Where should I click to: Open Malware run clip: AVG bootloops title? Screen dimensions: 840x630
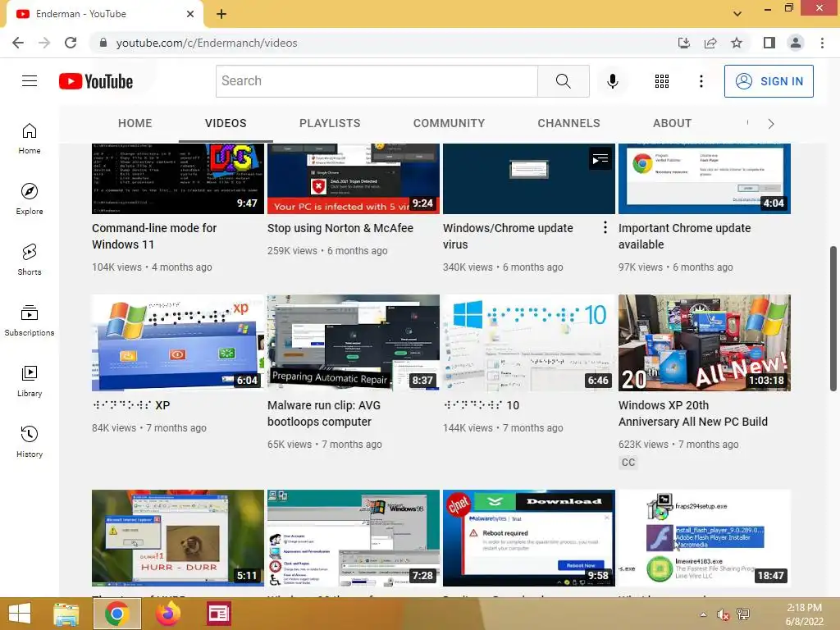coord(323,413)
